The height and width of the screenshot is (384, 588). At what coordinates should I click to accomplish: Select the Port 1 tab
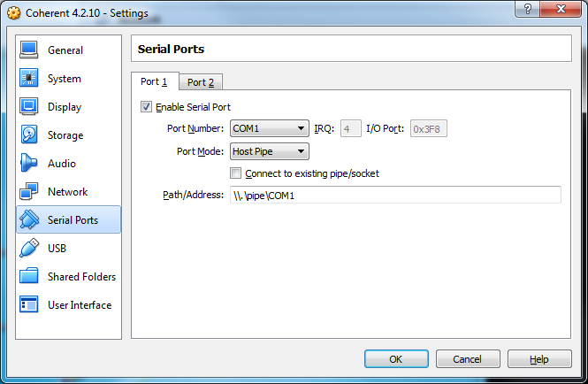[x=154, y=81]
